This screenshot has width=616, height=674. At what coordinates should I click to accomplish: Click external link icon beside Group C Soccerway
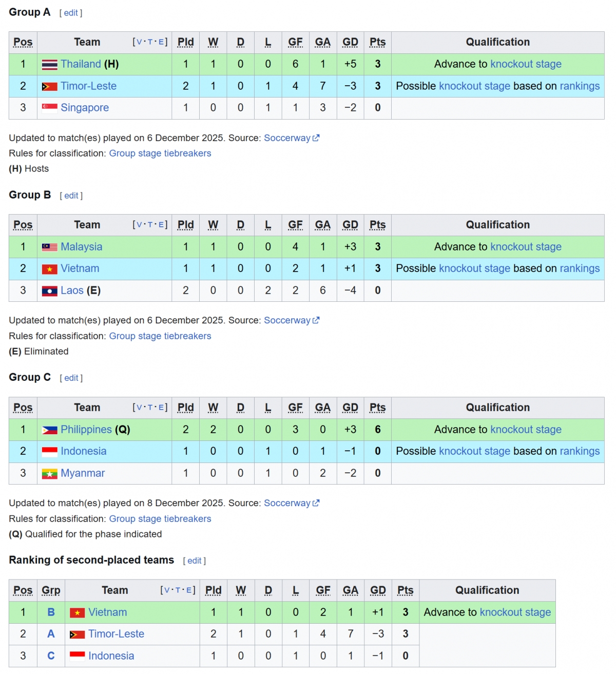pyautogui.click(x=316, y=503)
